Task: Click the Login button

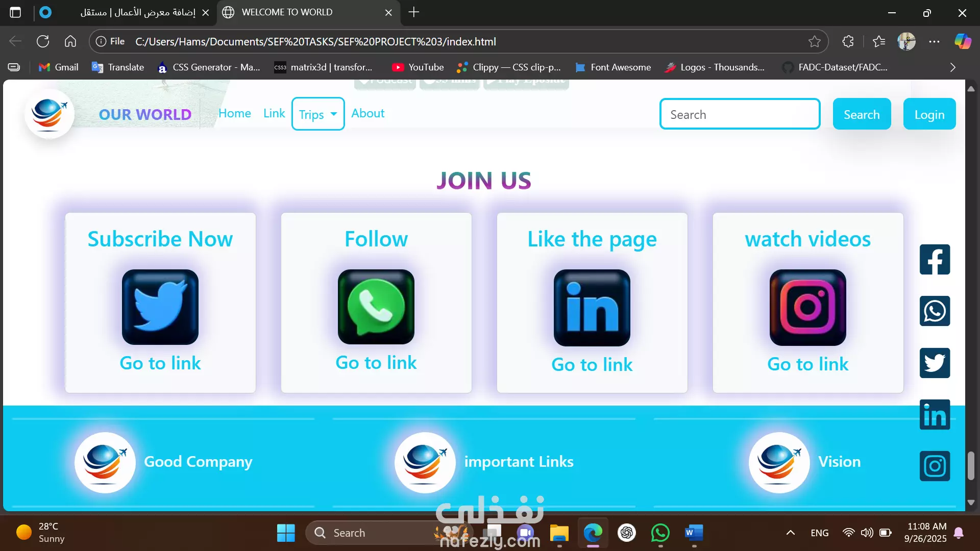Action: point(929,114)
